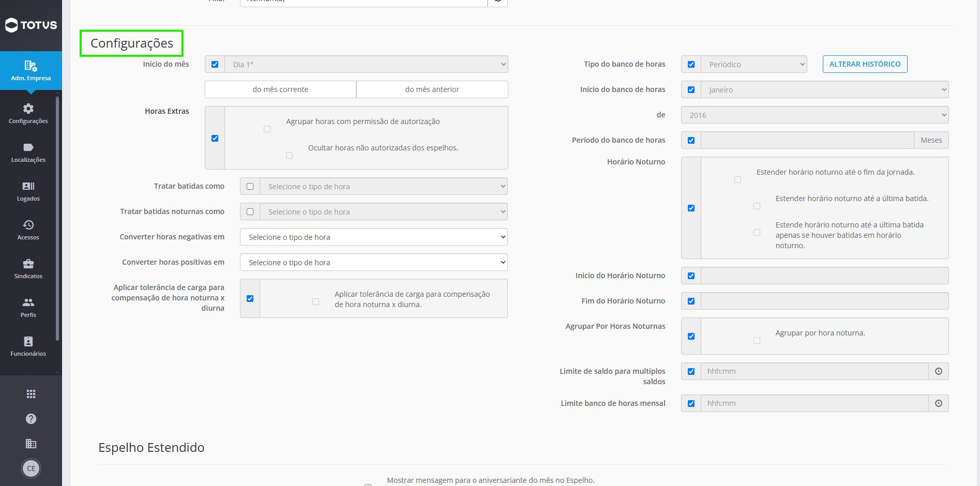Toggle Inicio do Horário Noturno checkbox
This screenshot has height=486, width=980.
pyautogui.click(x=691, y=276)
